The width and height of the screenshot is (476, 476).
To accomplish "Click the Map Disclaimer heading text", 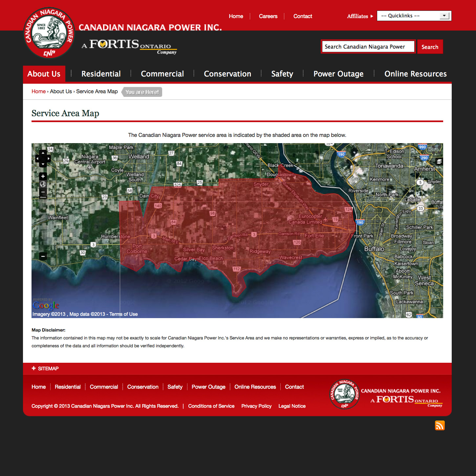I will pos(48,330).
